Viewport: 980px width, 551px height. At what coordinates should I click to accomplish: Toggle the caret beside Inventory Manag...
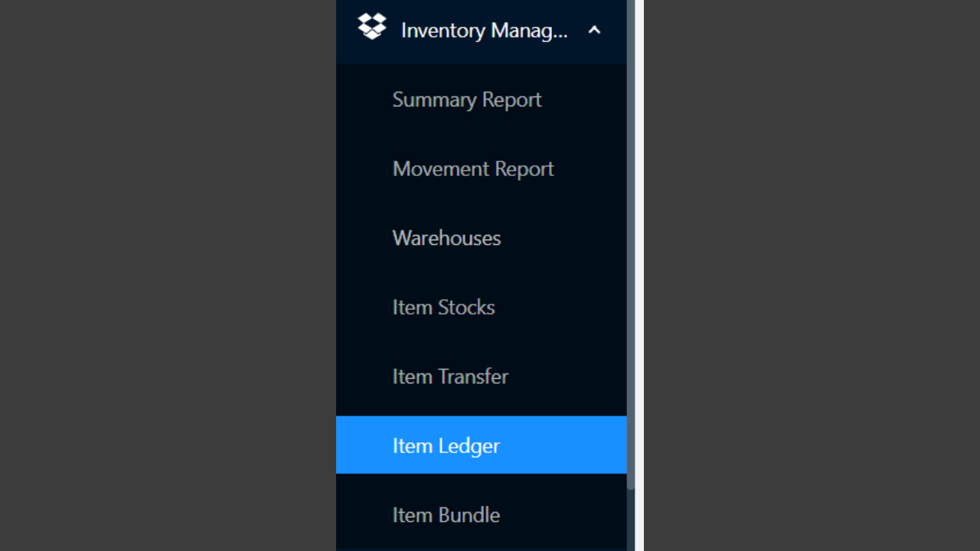point(594,31)
